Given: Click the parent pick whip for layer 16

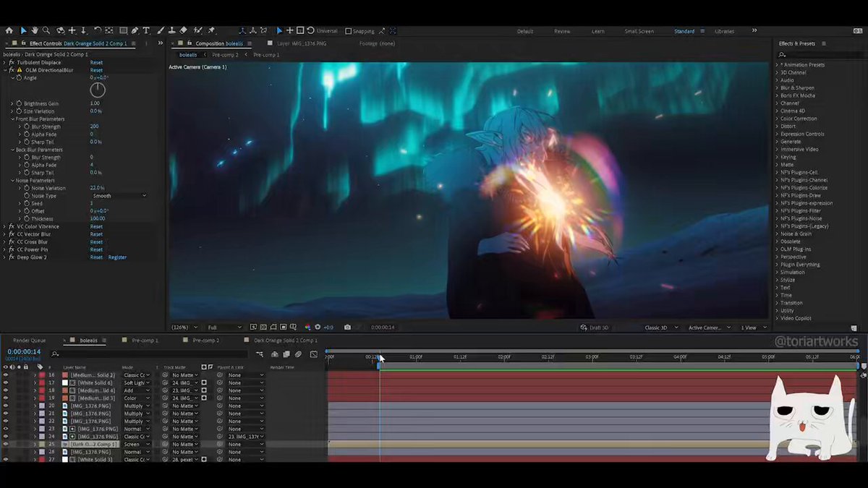Looking at the screenshot, I should [x=220, y=375].
